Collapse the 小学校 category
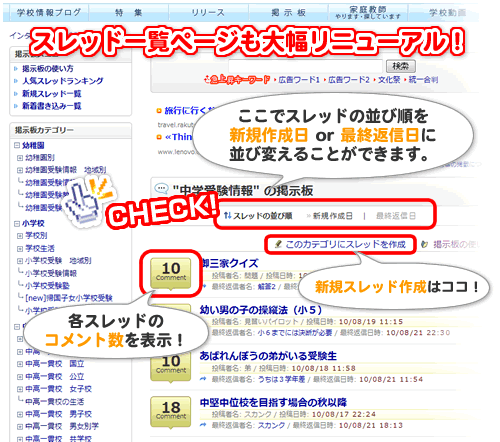 click(17, 223)
